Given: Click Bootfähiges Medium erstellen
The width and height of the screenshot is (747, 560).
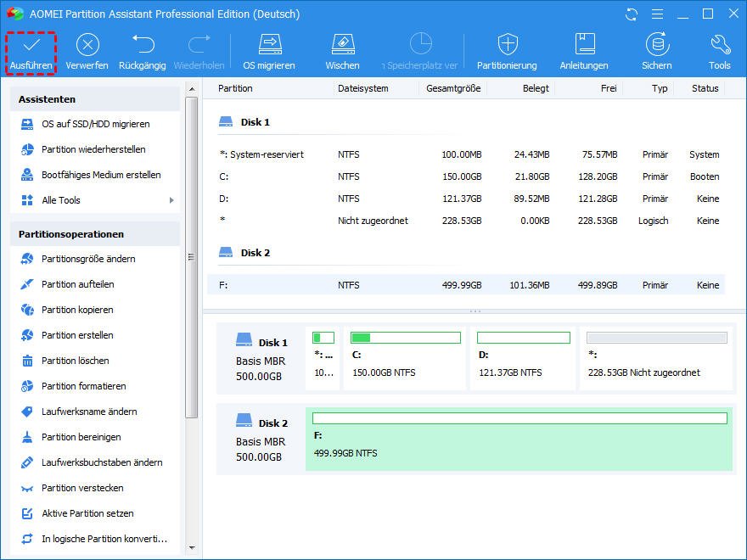Looking at the screenshot, I should pyautogui.click(x=101, y=175).
